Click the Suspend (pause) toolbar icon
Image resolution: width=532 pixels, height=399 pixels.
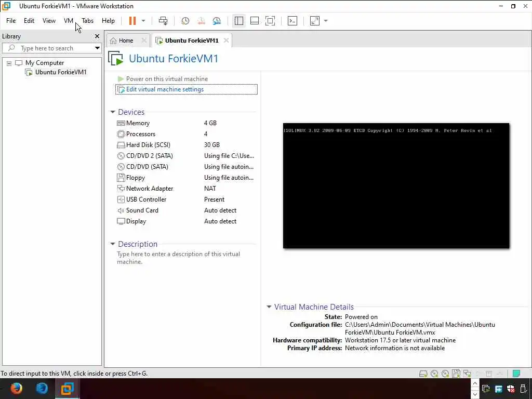click(132, 21)
